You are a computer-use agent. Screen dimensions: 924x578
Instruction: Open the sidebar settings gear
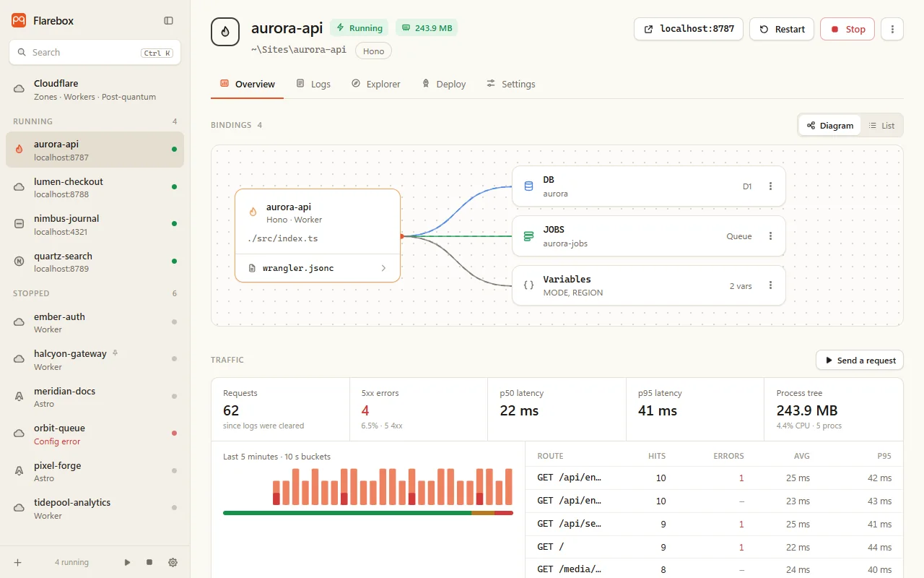coord(173,562)
